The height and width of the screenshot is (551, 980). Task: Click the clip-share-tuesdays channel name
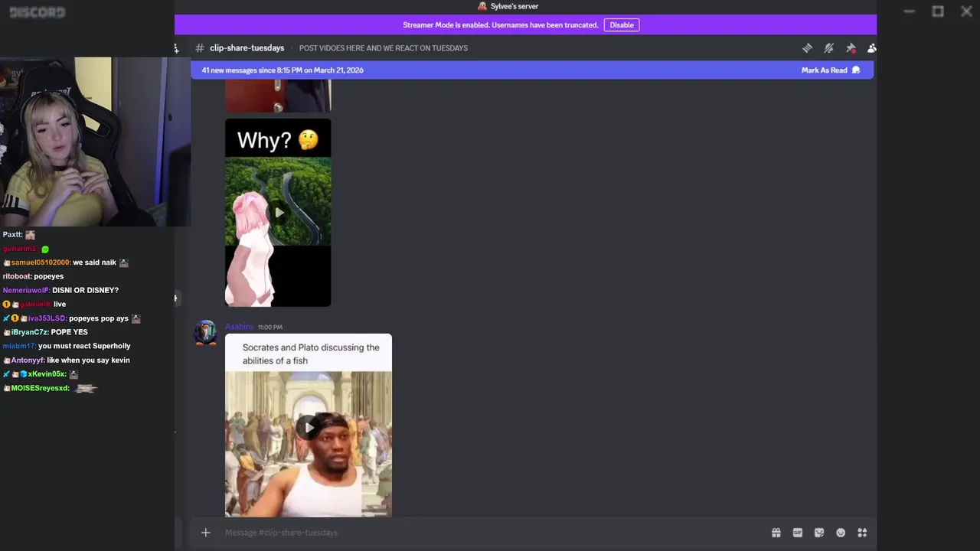[x=247, y=48]
